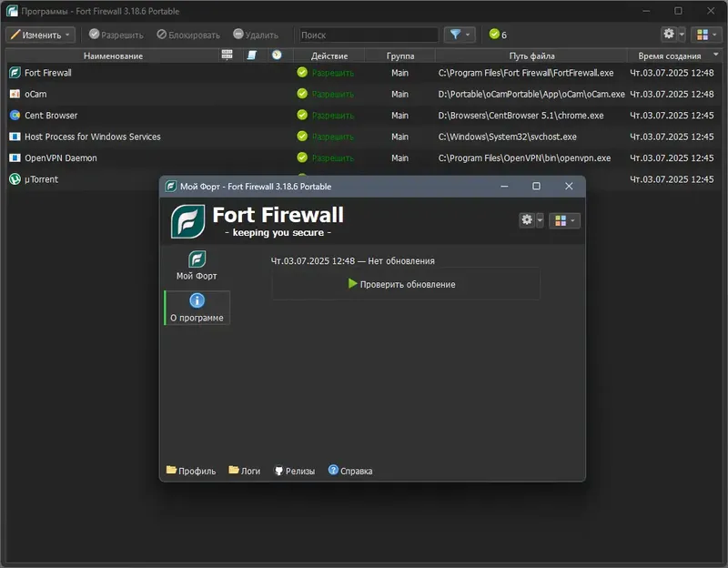The height and width of the screenshot is (568, 728).
Task: Sort by Время создания column header
Action: (670, 56)
